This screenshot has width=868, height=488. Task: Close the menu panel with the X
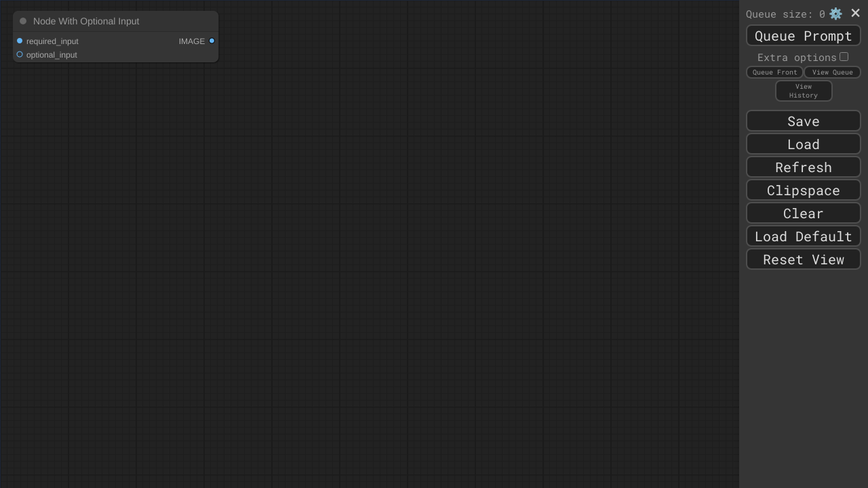click(855, 13)
